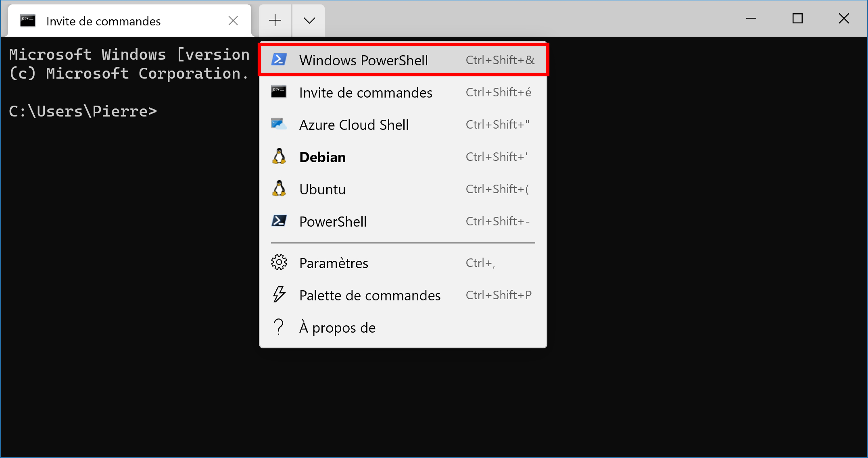The width and height of the screenshot is (868, 458).
Task: Click the Debian penguin icon
Action: click(x=279, y=156)
